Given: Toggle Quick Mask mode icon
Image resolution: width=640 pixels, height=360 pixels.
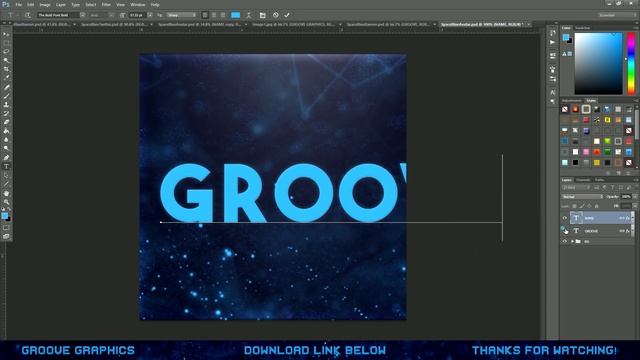Looking at the screenshot, I should [x=6, y=228].
